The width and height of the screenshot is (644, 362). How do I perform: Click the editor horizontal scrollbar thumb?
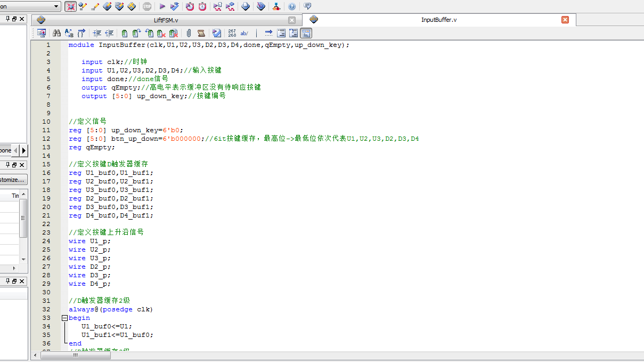76,355
